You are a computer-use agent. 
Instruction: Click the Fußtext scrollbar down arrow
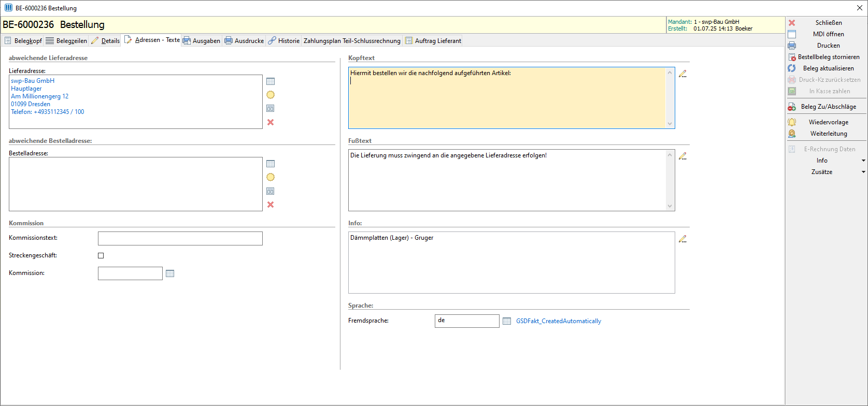coord(670,206)
